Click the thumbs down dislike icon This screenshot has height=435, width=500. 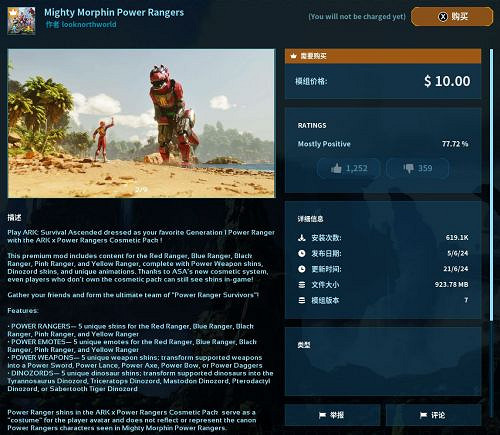tap(408, 168)
